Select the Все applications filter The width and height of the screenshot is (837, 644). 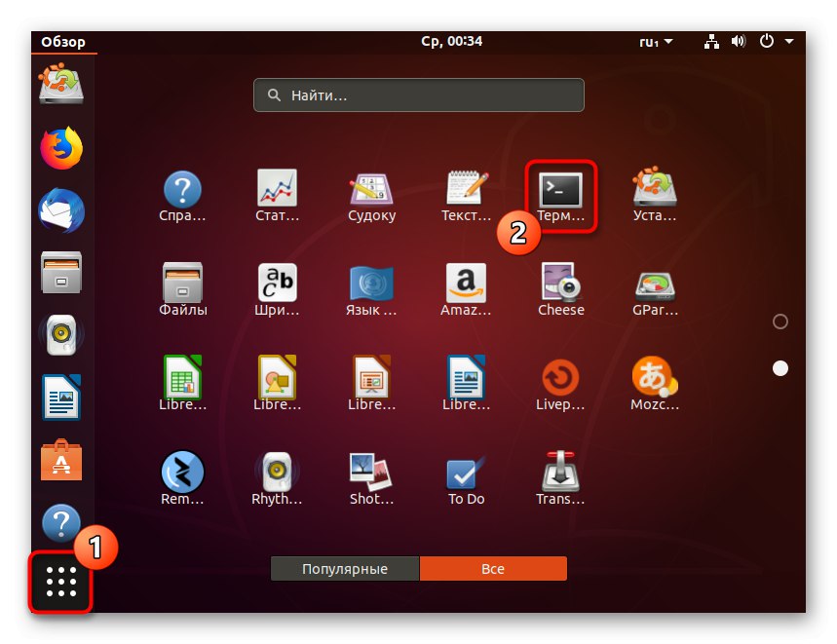(x=493, y=568)
